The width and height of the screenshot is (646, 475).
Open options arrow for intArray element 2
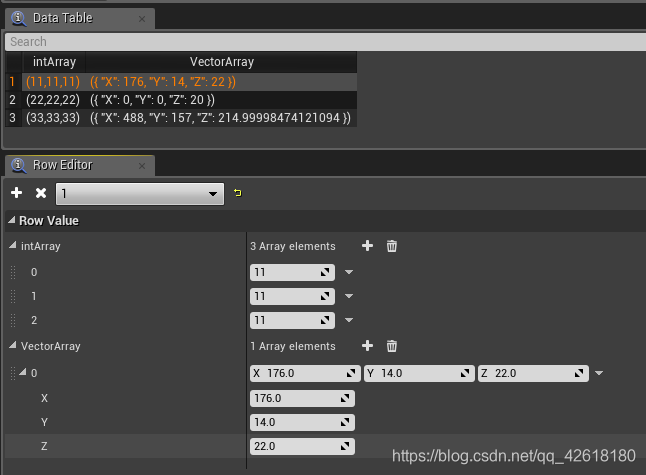tap(349, 320)
